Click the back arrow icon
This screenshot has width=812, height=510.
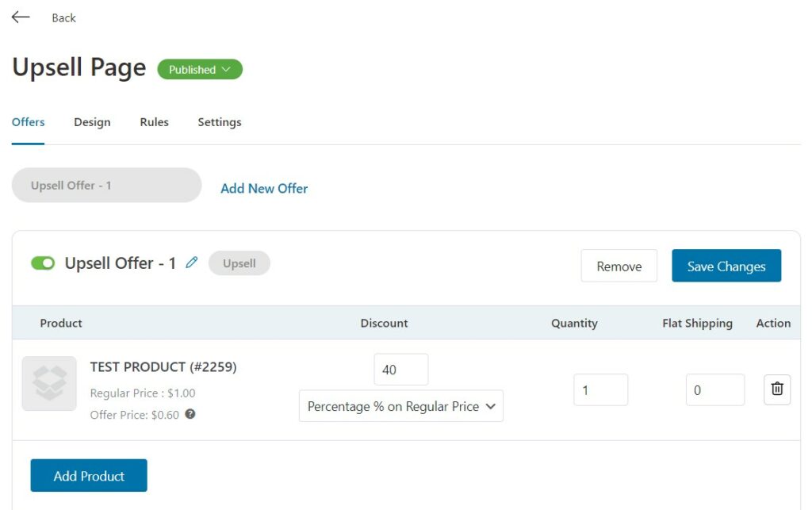pos(21,17)
